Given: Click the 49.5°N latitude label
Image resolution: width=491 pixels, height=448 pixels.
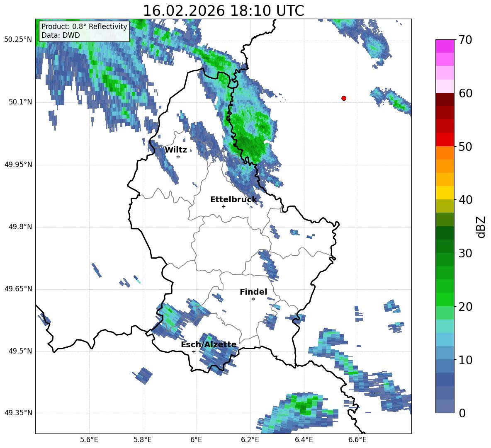Looking at the screenshot, I should point(20,351).
